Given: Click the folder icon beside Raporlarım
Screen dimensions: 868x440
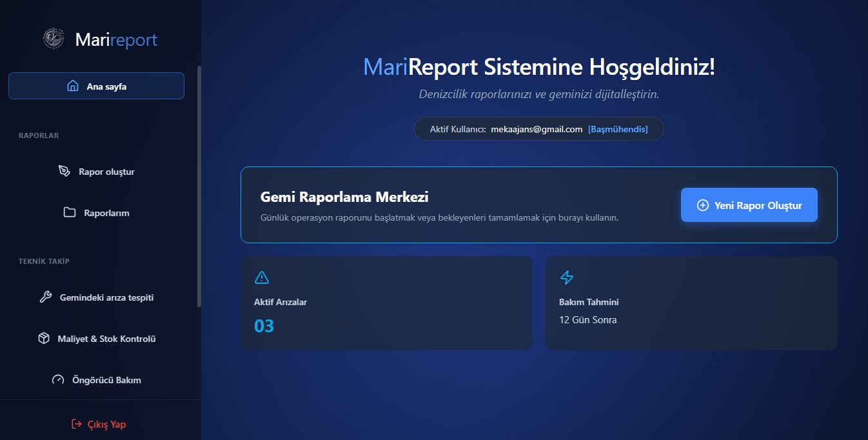Looking at the screenshot, I should 70,212.
